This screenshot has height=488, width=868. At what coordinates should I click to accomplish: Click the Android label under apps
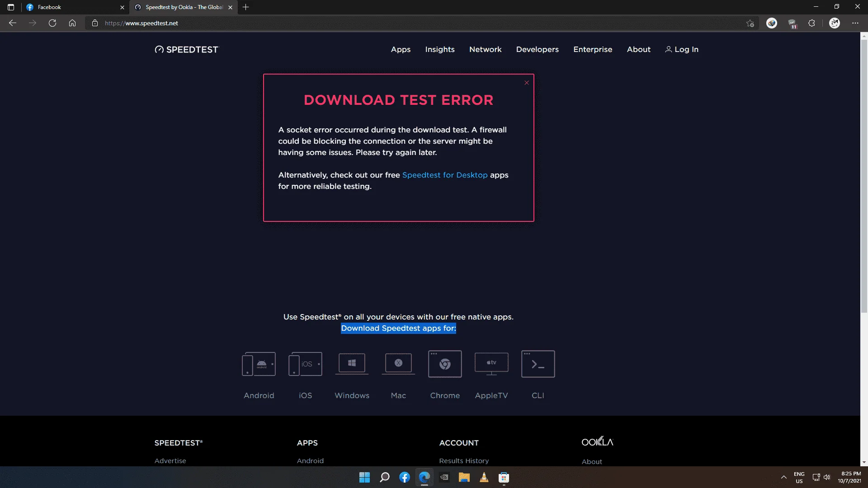pos(259,396)
